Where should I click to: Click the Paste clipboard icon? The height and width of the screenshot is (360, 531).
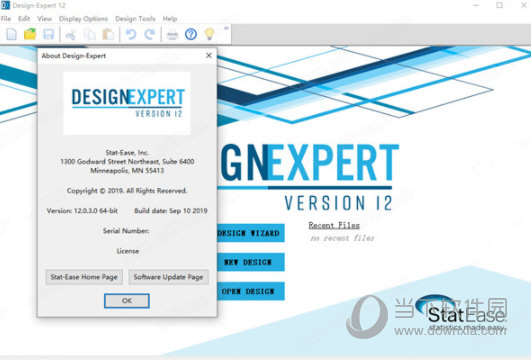pos(108,35)
